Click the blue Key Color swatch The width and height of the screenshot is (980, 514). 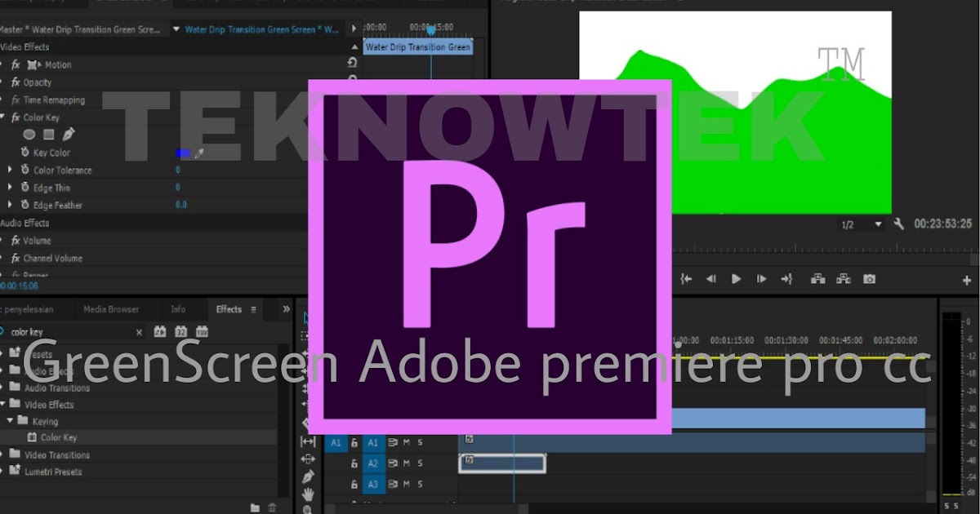184,153
